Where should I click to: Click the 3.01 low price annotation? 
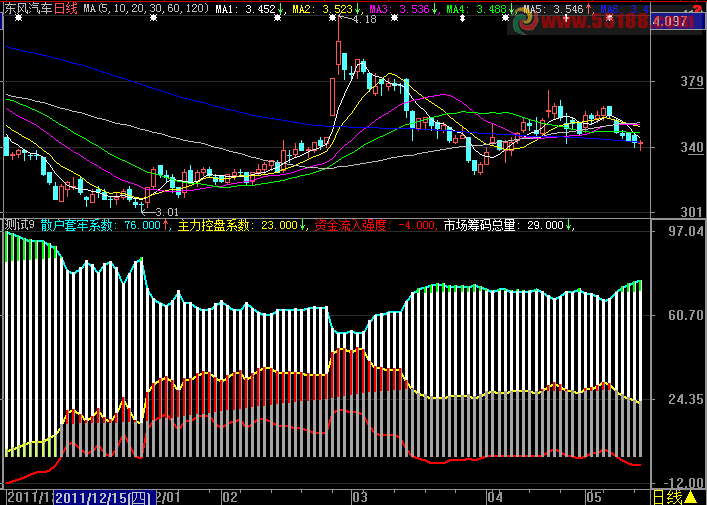(166, 212)
